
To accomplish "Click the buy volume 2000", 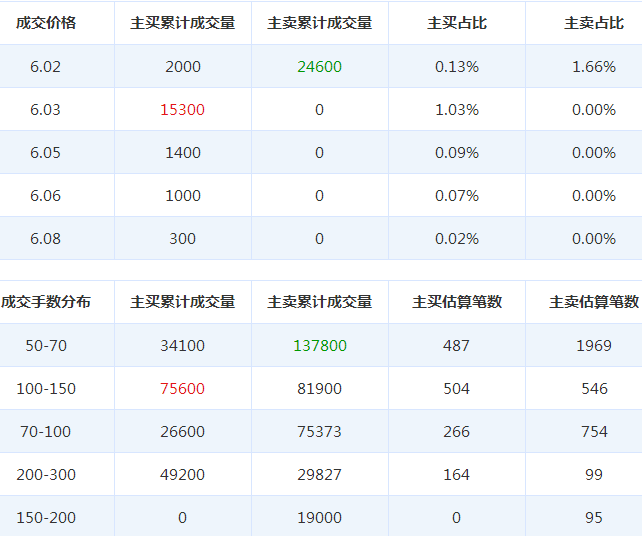I will 183,67.
